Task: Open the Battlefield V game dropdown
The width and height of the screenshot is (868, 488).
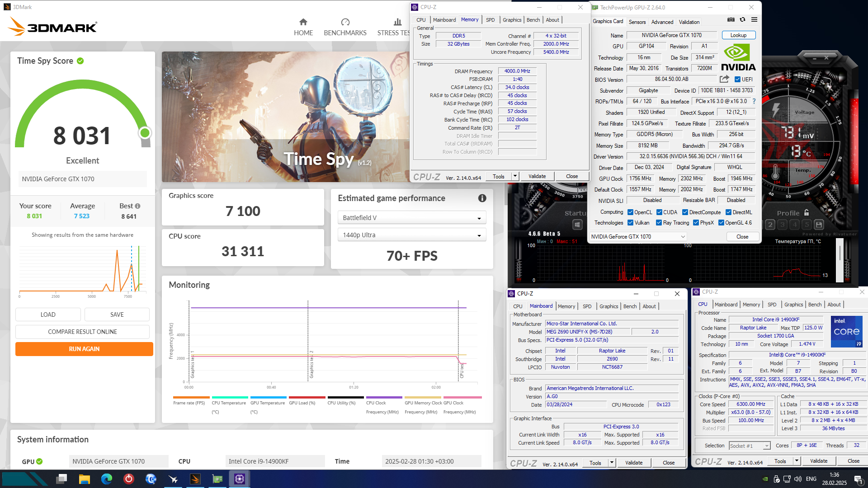Action: [411, 218]
